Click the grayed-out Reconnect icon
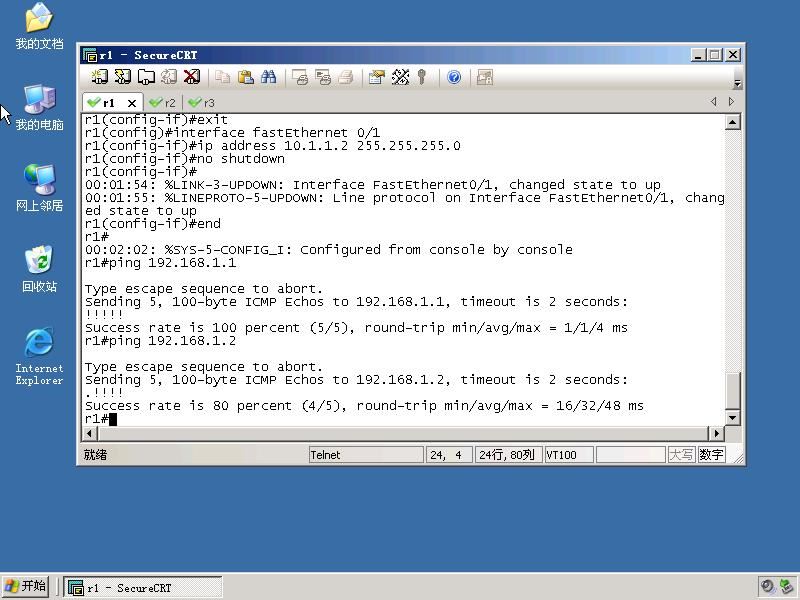Screen dimensions: 800x600 (x=169, y=77)
